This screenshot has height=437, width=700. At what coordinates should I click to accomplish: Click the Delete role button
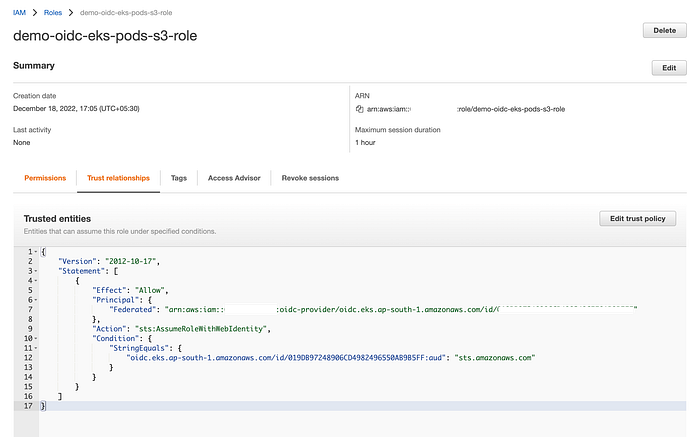(x=664, y=30)
